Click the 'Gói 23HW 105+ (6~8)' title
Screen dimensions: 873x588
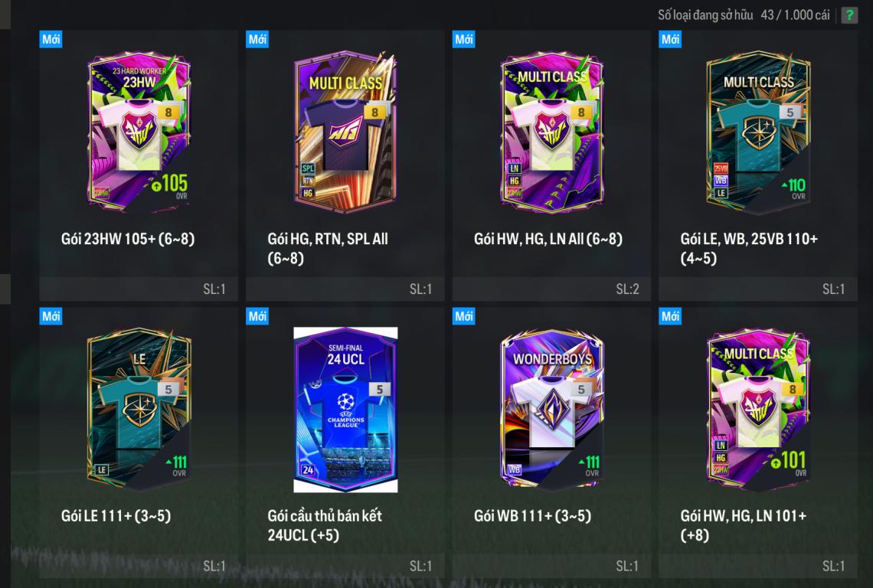128,239
